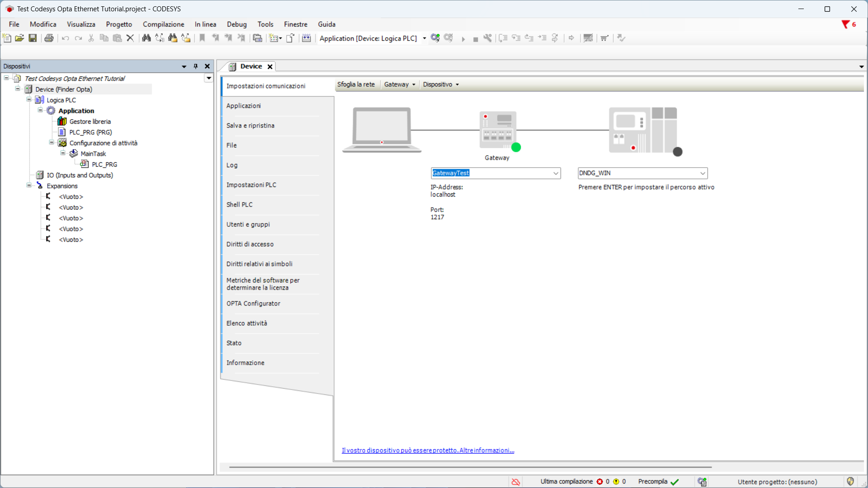Open the Gateway dropdown menu
The height and width of the screenshot is (488, 868).
coord(400,84)
